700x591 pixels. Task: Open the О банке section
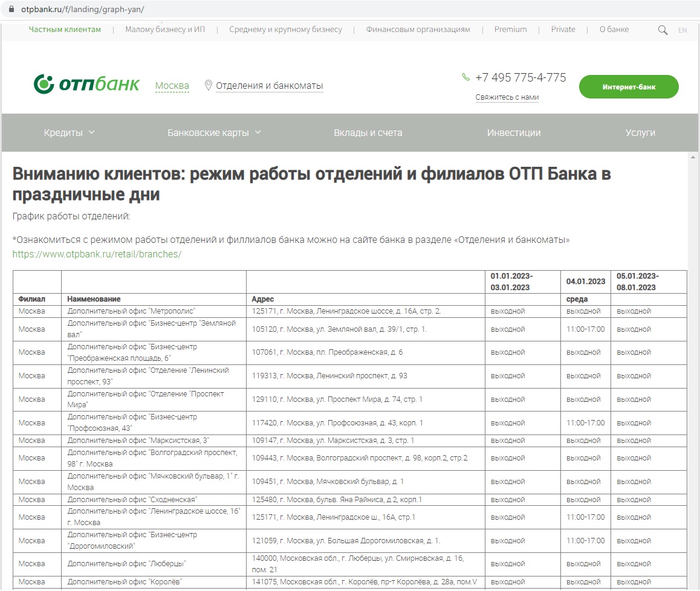(x=614, y=30)
